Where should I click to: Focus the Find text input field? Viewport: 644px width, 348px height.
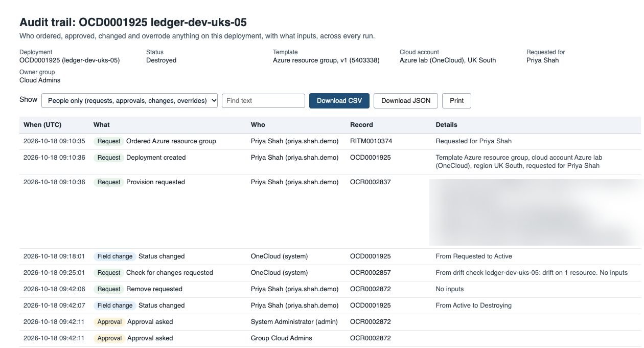click(263, 101)
